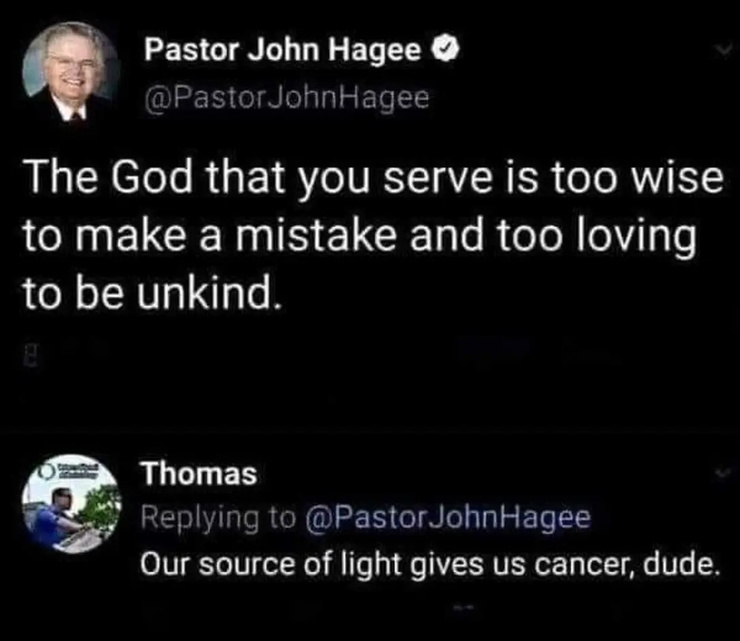Expand the chevron menu on Thomas's reply
The width and height of the screenshot is (740, 641).
(724, 472)
